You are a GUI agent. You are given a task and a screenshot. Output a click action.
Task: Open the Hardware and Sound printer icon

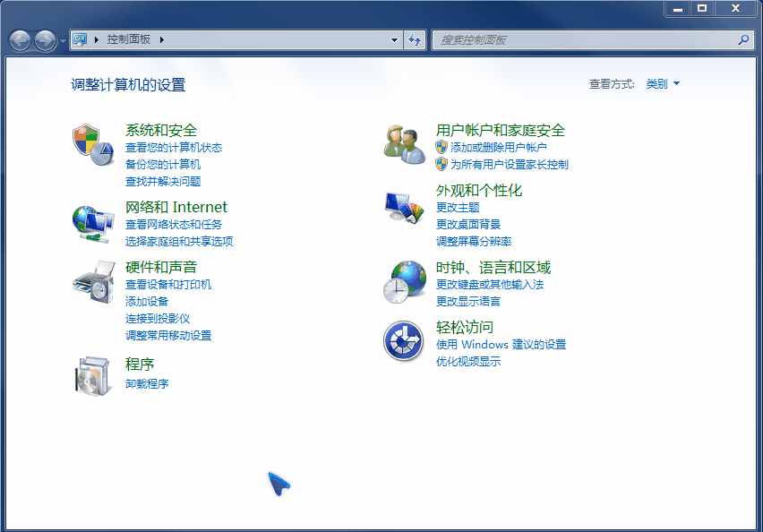pos(94,282)
